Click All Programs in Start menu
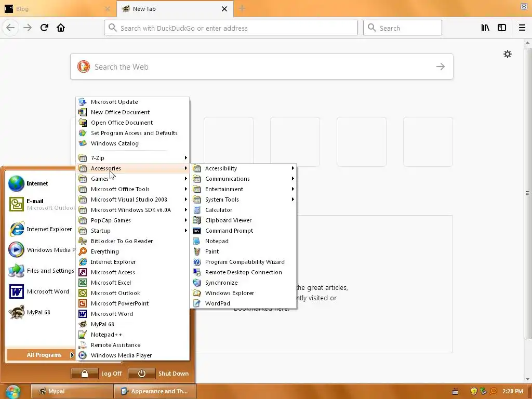The image size is (532, 399). 41,355
